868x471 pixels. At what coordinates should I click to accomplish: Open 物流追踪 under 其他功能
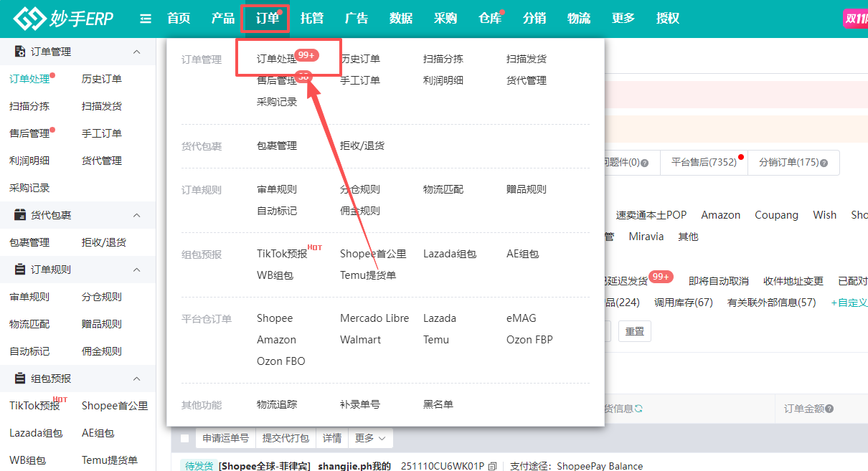(x=277, y=404)
